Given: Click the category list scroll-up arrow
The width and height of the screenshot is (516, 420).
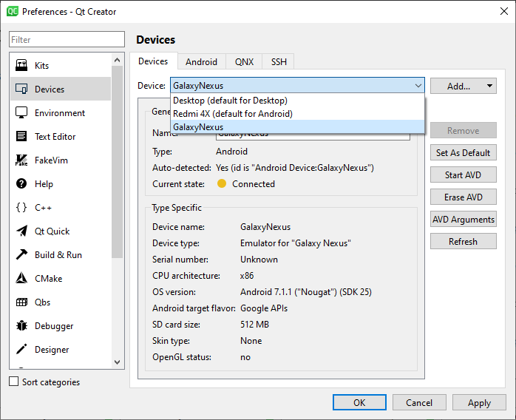Looking at the screenshot, I should click(117, 60).
